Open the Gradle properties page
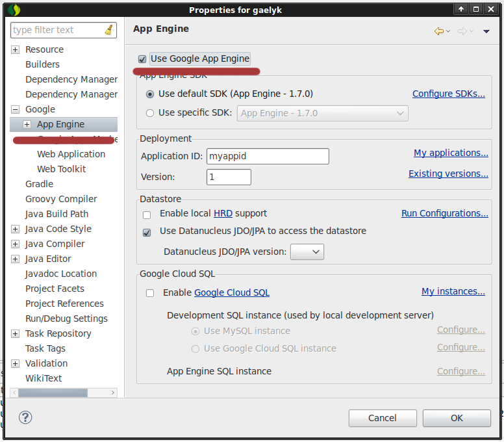 (x=39, y=184)
